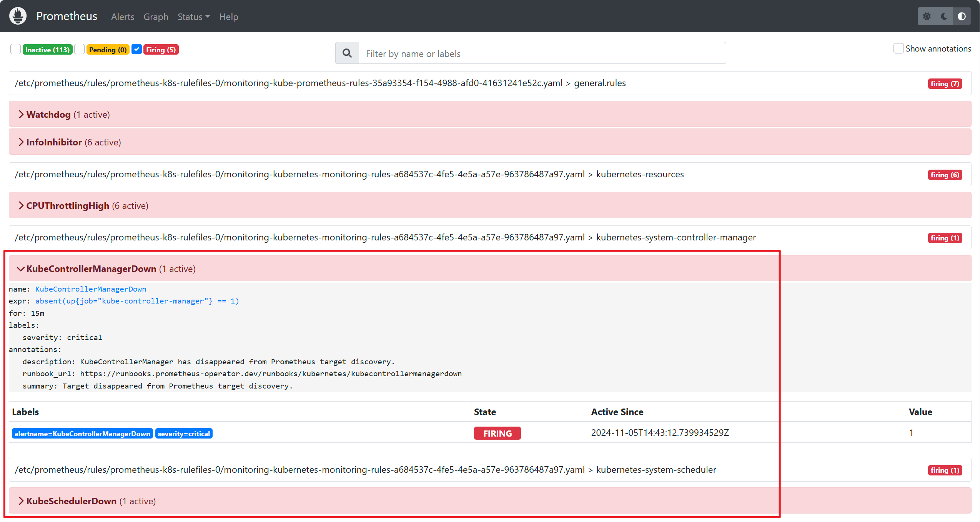Select browser-preferred theme half-circle icon
The image size is (980, 522).
click(x=961, y=17)
